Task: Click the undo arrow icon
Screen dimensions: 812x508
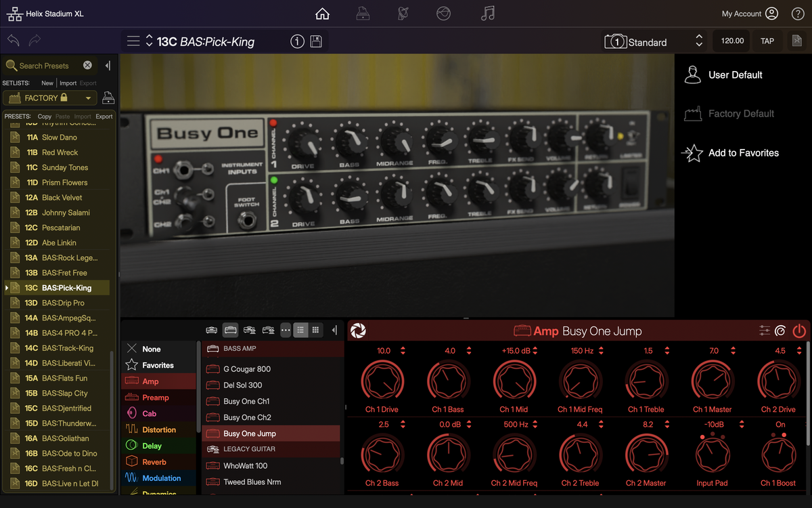Action: coord(13,41)
